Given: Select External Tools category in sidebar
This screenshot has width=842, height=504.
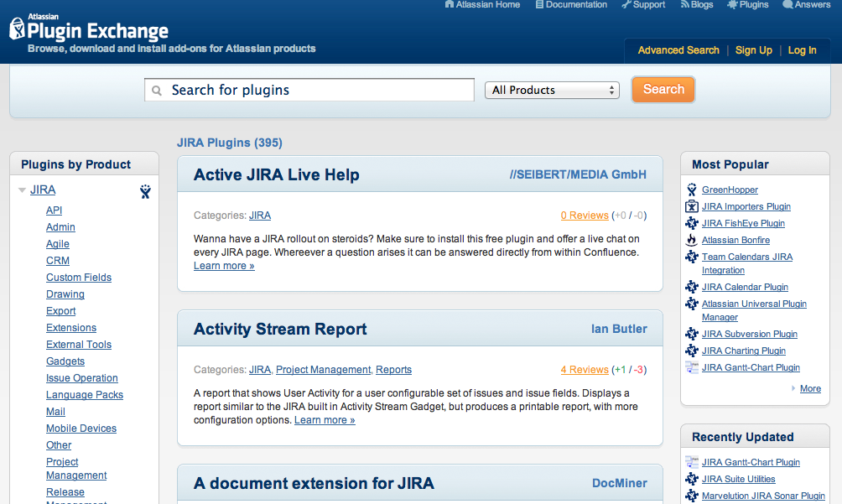Looking at the screenshot, I should click(79, 345).
